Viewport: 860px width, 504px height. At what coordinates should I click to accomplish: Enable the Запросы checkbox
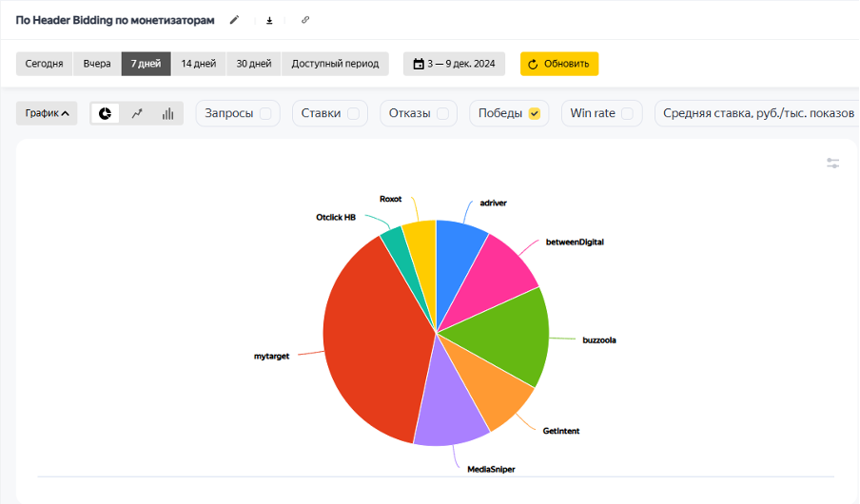pyautogui.click(x=265, y=113)
